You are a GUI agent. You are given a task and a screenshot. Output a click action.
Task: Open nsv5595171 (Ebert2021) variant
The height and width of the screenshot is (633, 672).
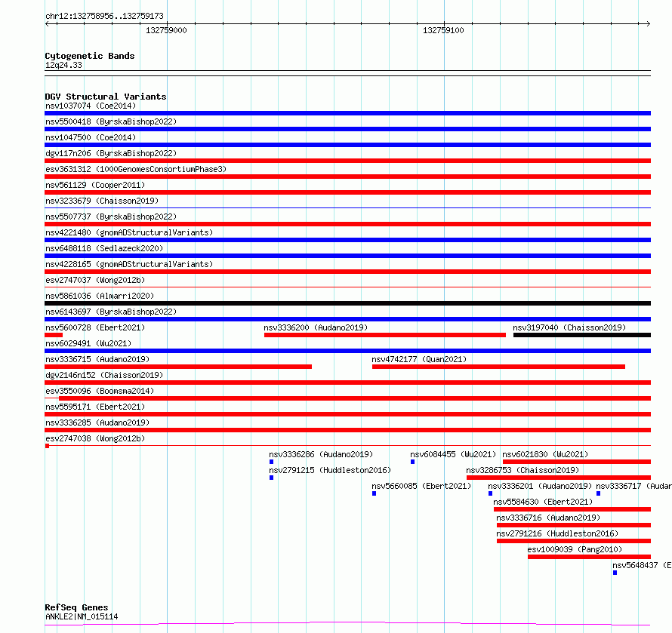click(x=347, y=414)
